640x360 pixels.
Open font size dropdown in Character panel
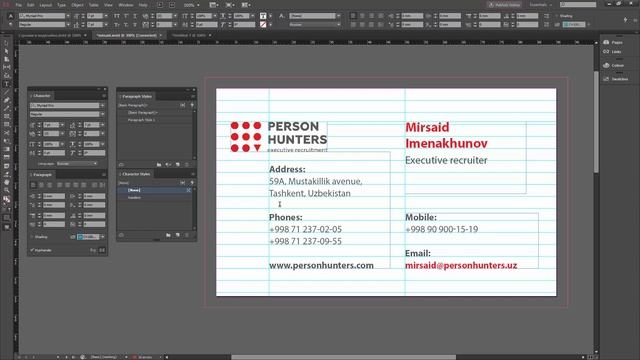click(x=62, y=125)
